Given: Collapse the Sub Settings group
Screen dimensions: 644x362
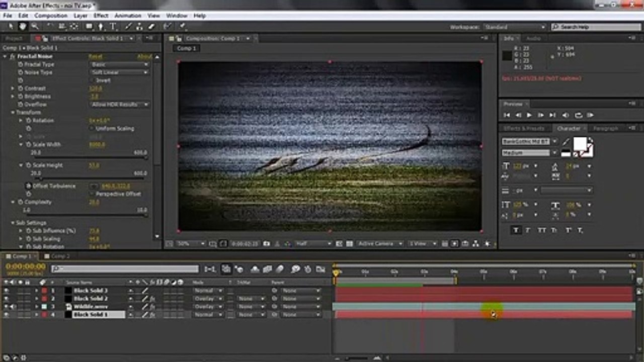Looking at the screenshot, I should click(13, 223).
